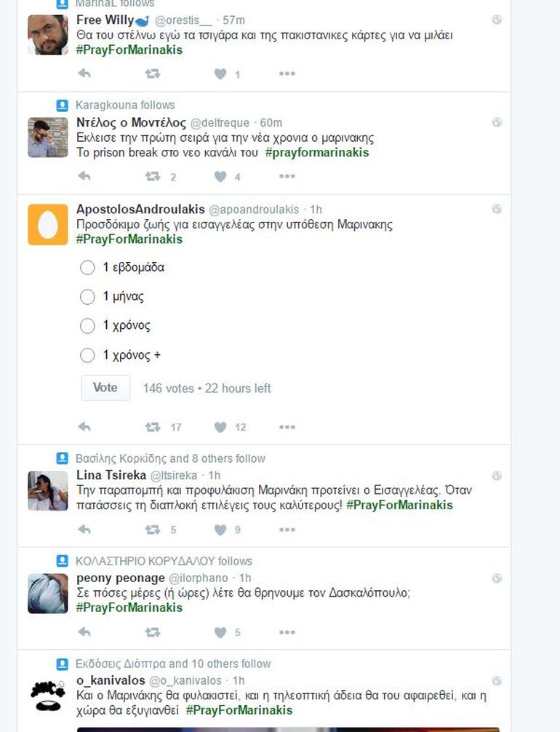This screenshot has height=732, width=560.
Task: Choose the "1 χρόνος +" poll option
Action: coord(87,355)
